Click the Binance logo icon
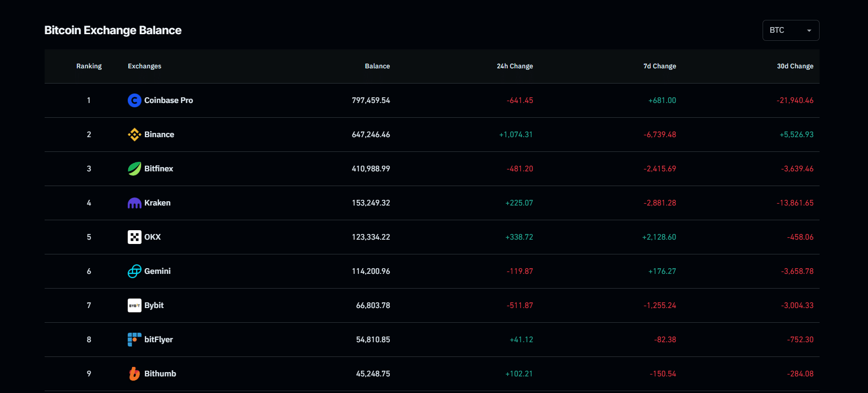The width and height of the screenshot is (868, 393). tap(134, 134)
